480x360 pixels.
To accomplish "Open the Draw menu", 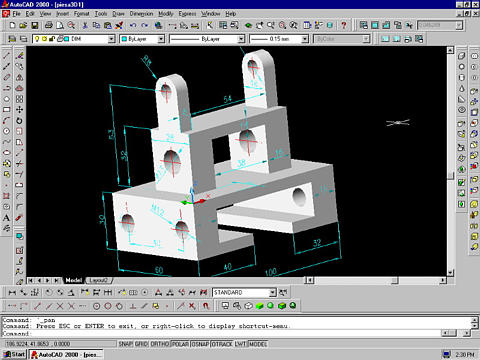I will coord(118,14).
